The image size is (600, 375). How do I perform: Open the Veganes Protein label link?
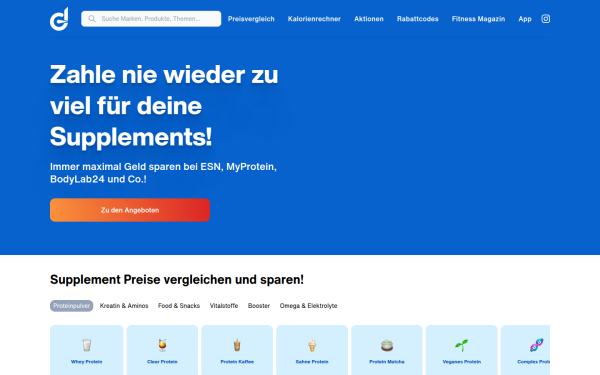click(x=461, y=362)
